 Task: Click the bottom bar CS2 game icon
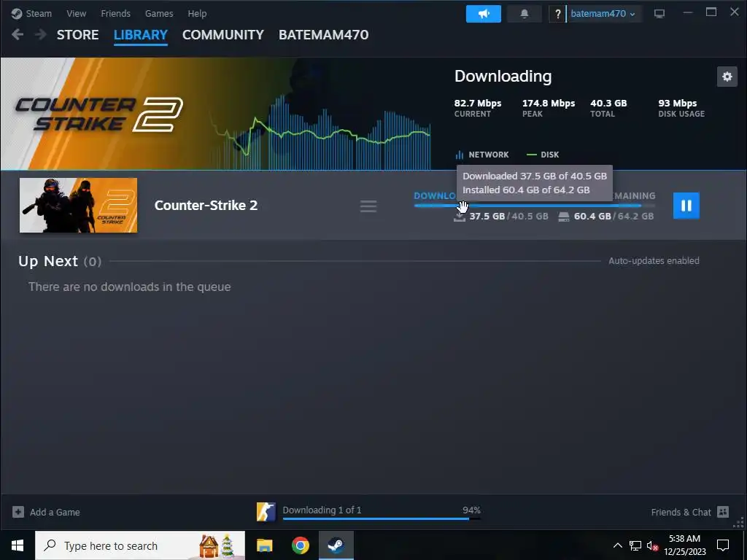(266, 512)
